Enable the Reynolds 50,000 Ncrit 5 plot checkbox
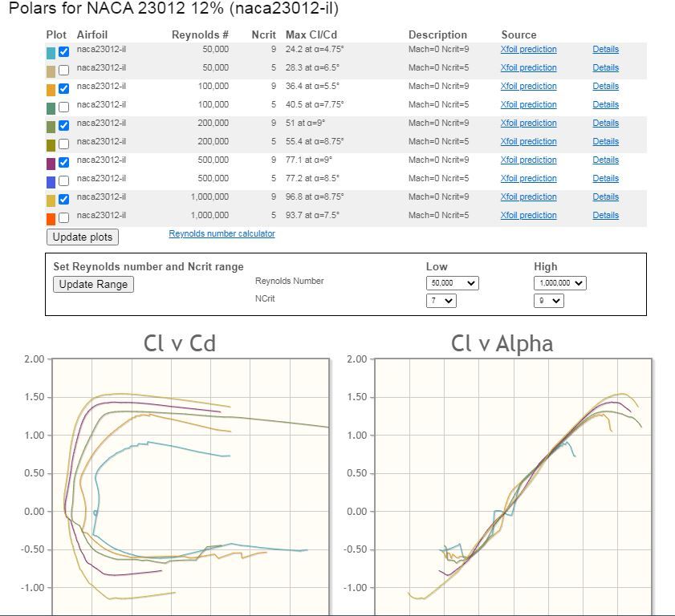 pos(63,70)
